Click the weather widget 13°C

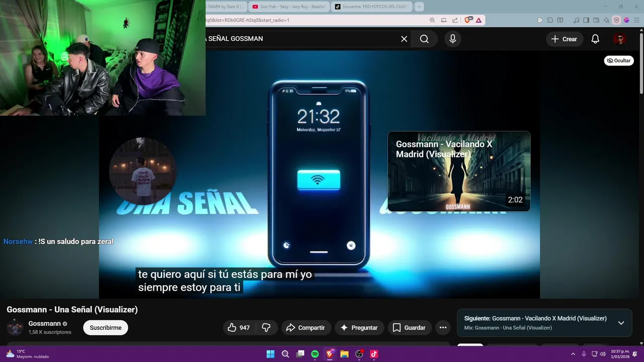(28, 354)
